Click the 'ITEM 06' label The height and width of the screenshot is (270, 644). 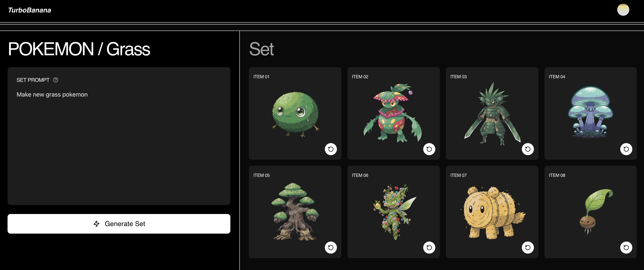360,175
